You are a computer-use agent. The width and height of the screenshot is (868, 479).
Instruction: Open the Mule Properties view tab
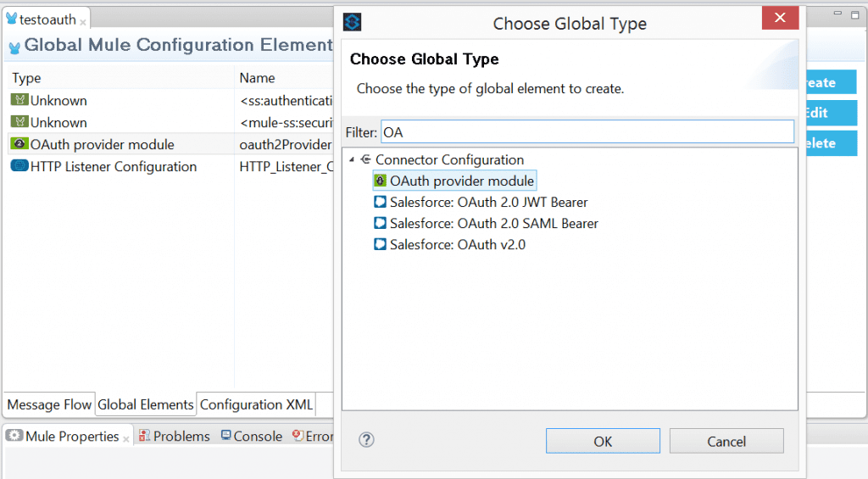[x=72, y=437]
